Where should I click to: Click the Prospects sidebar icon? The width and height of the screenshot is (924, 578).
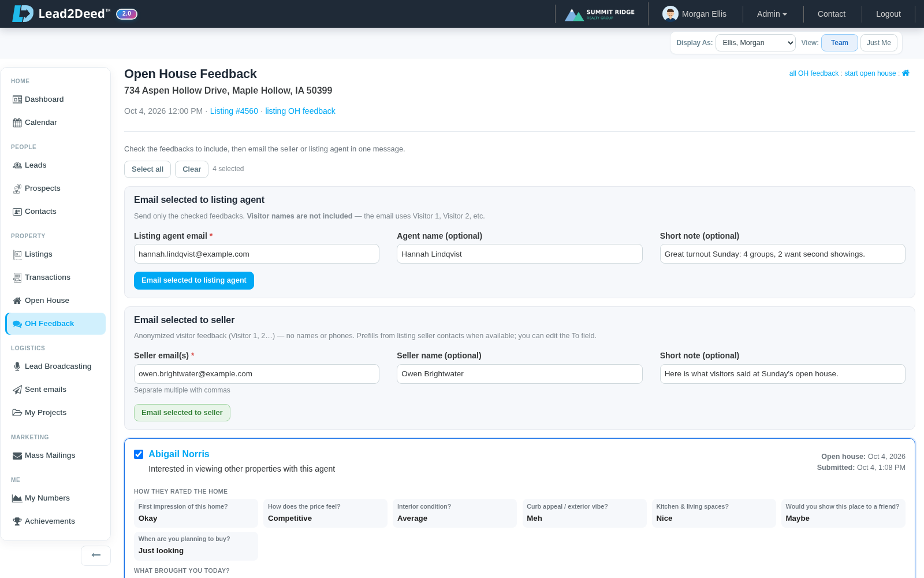(17, 188)
